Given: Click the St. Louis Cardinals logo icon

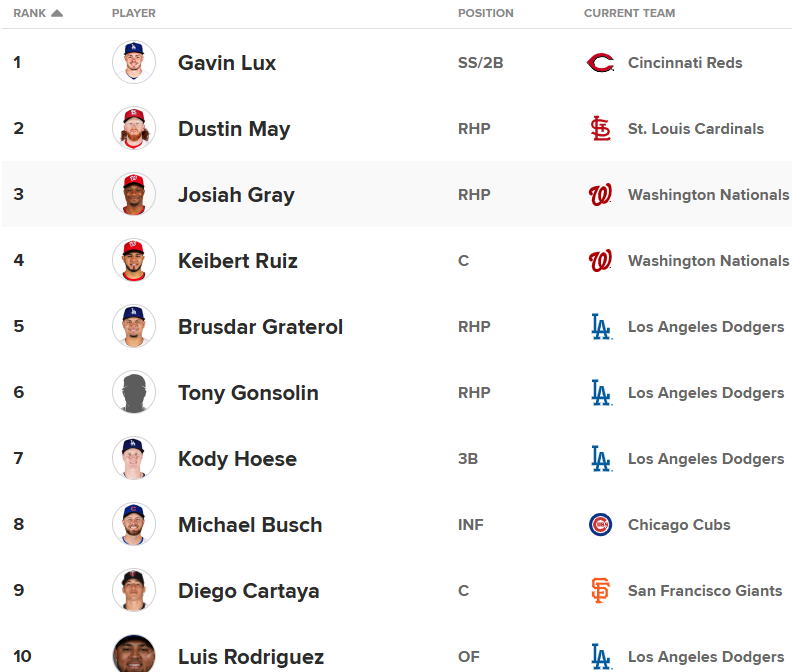Looking at the screenshot, I should (x=600, y=129).
